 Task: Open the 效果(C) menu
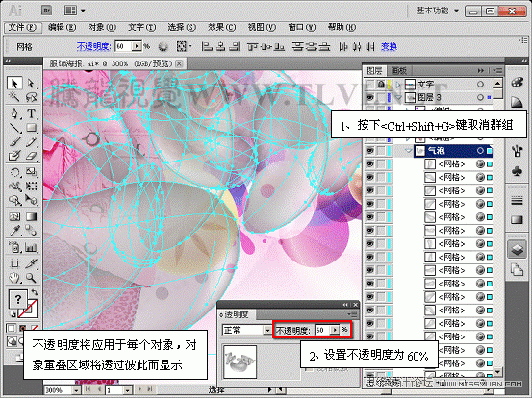pyautogui.click(x=221, y=27)
